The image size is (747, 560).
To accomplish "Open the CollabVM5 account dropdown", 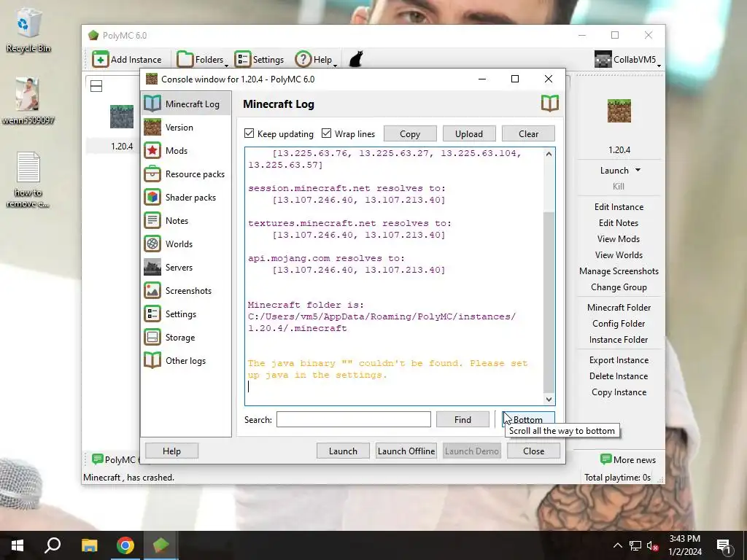I will (628, 60).
